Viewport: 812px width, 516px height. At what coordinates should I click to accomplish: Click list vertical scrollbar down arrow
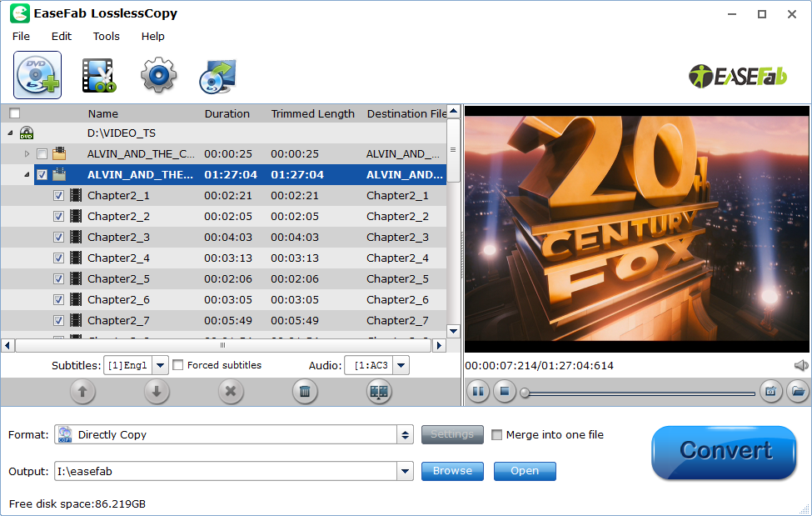coord(454,331)
